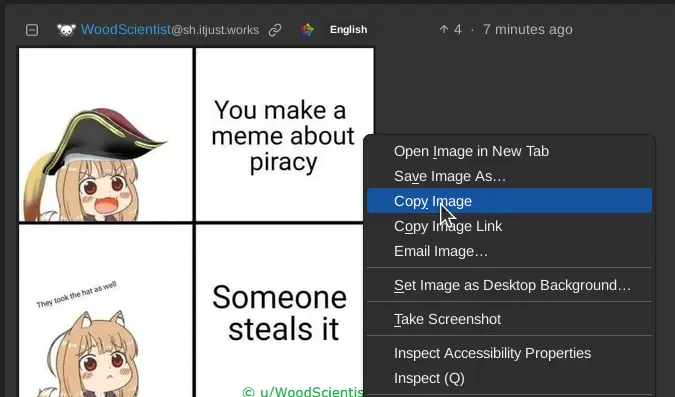
Task: Click the English language badge
Action: pyautogui.click(x=348, y=30)
